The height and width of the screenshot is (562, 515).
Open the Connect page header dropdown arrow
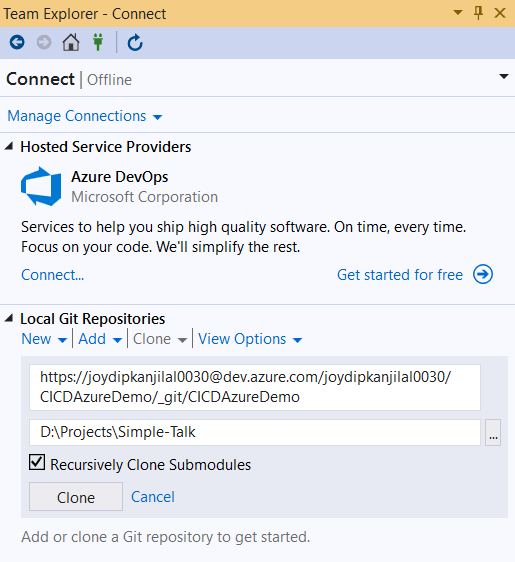tap(504, 76)
